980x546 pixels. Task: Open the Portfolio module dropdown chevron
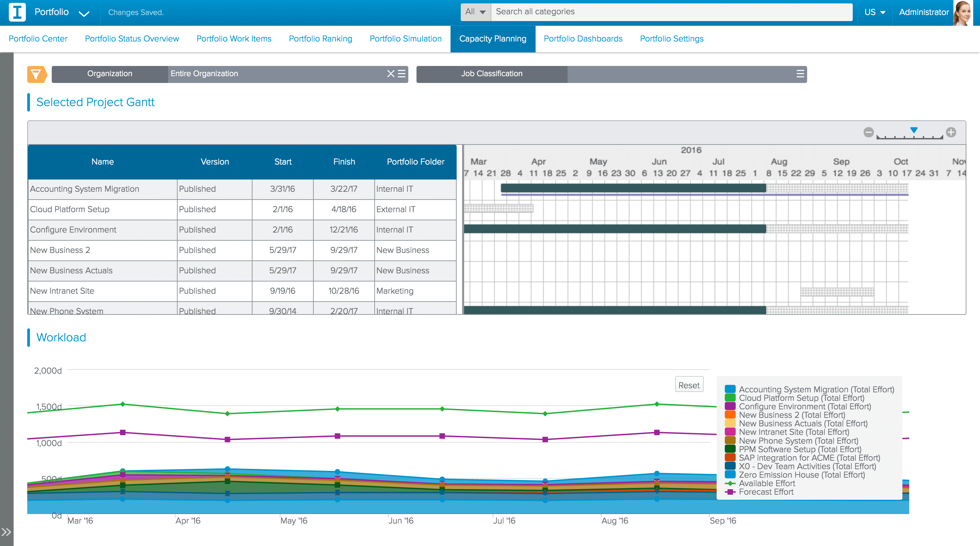point(84,14)
